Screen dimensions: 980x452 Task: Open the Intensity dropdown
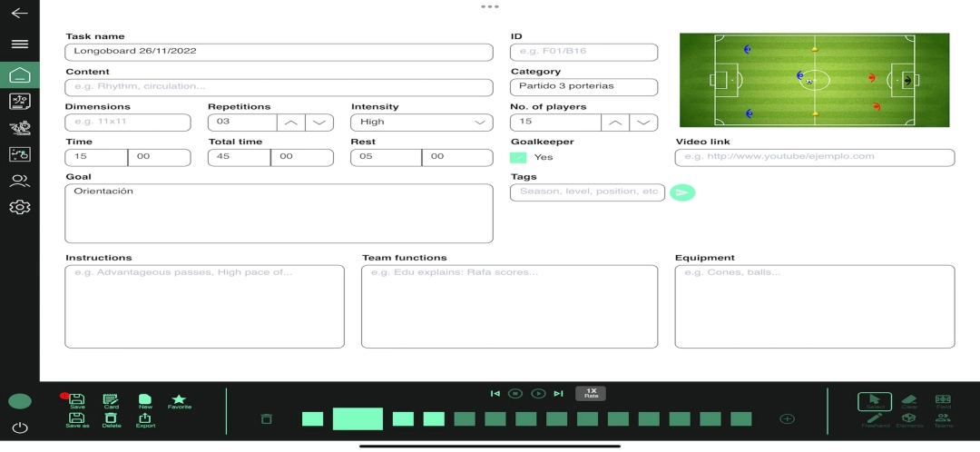422,123
